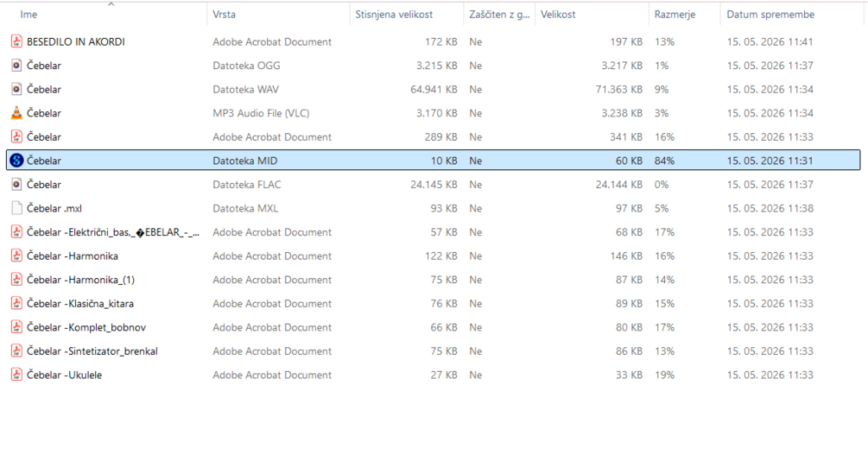The height and width of the screenshot is (467, 868).
Task: Select Čebelar name in WAV row
Action: [x=44, y=89]
